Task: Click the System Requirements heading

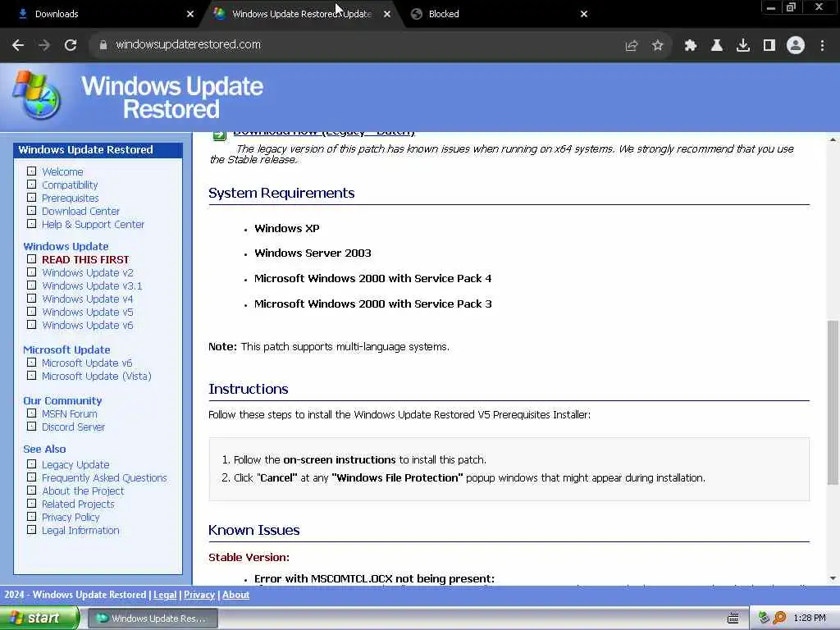Action: coord(281,194)
